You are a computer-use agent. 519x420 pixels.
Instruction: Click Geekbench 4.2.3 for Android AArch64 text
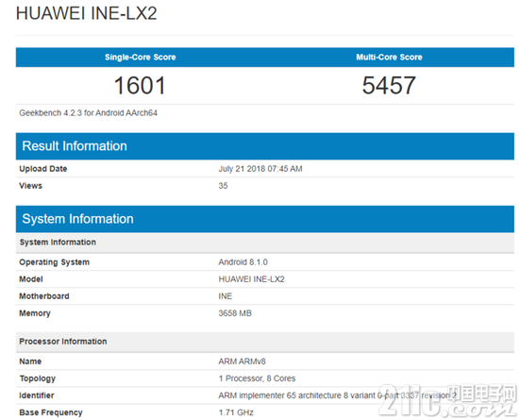[x=88, y=113]
